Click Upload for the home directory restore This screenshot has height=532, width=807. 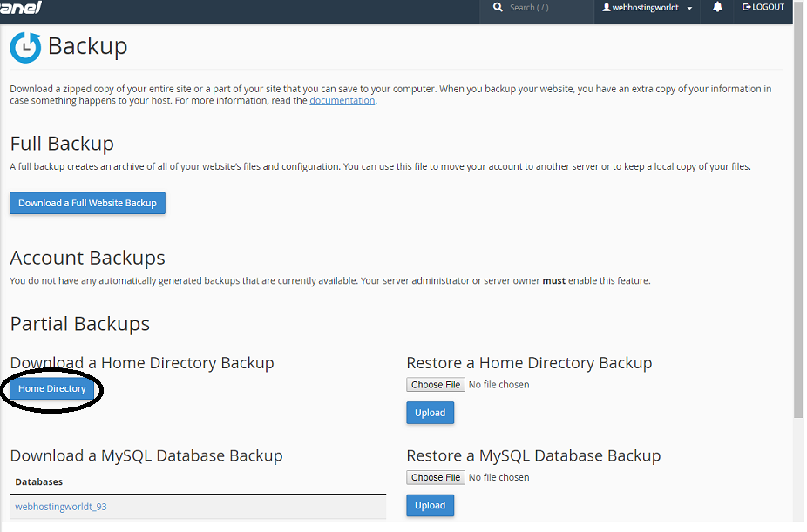pos(430,412)
